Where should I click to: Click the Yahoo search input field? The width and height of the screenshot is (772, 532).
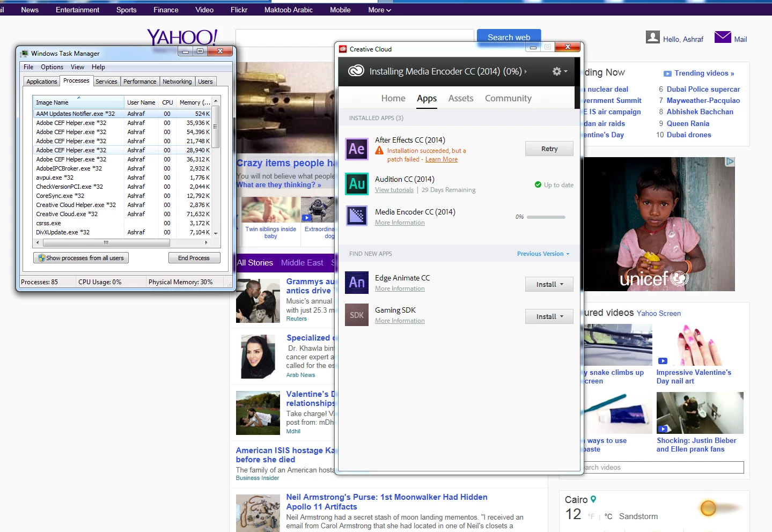(355, 39)
